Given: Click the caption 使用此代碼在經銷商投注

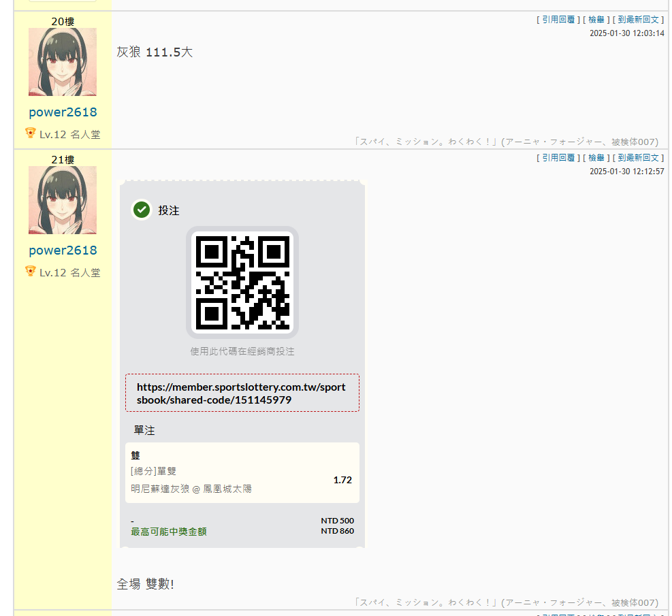Looking at the screenshot, I should click(242, 352).
